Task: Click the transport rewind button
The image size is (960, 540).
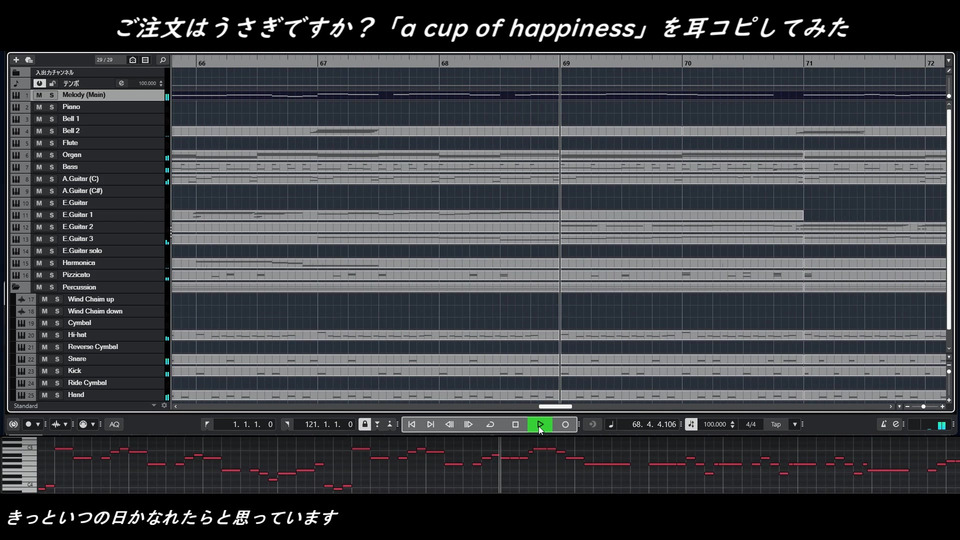Action: click(x=449, y=424)
